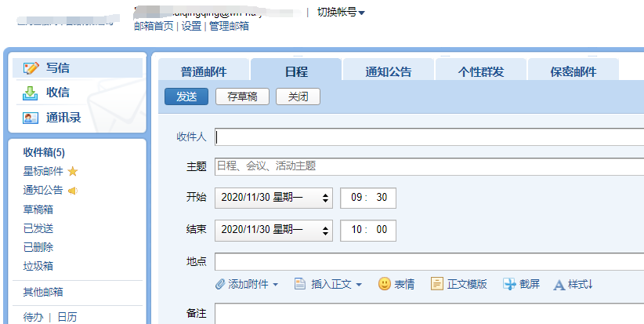Switch to the 保密邮件 tab
The height and width of the screenshot is (324, 644).
(x=573, y=71)
